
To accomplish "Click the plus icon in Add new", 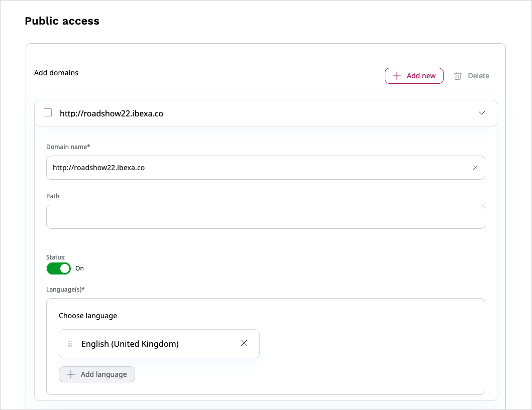I will [x=397, y=76].
